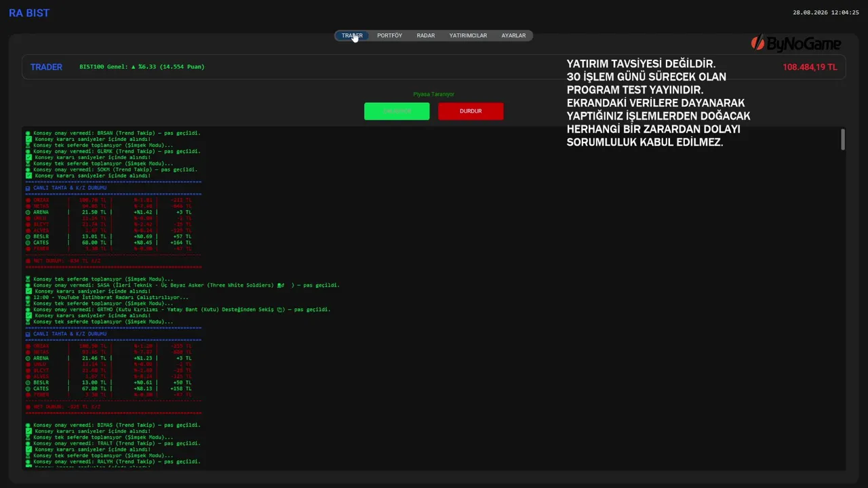This screenshot has width=868, height=488.
Task: Click the RA BIST app title
Action: [29, 13]
